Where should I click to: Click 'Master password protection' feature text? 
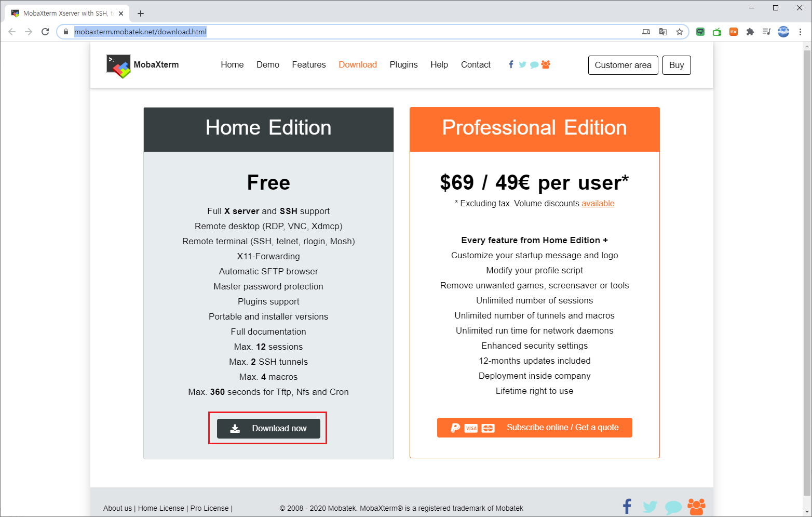coord(268,286)
